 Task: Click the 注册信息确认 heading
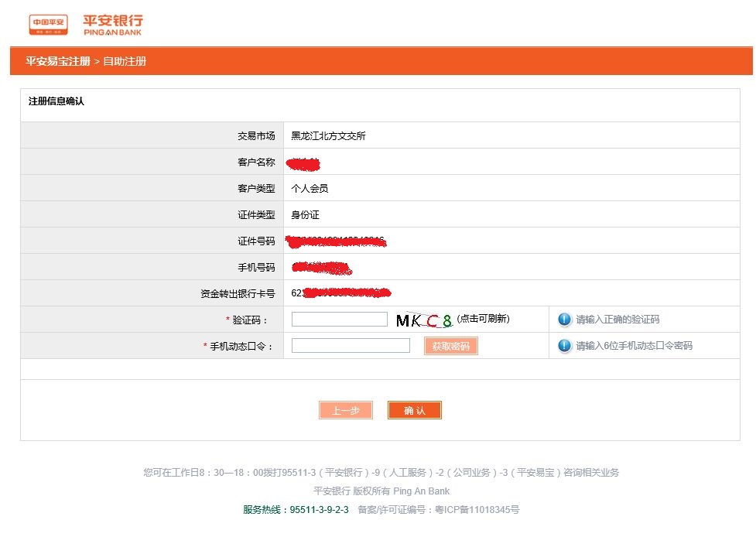click(56, 101)
